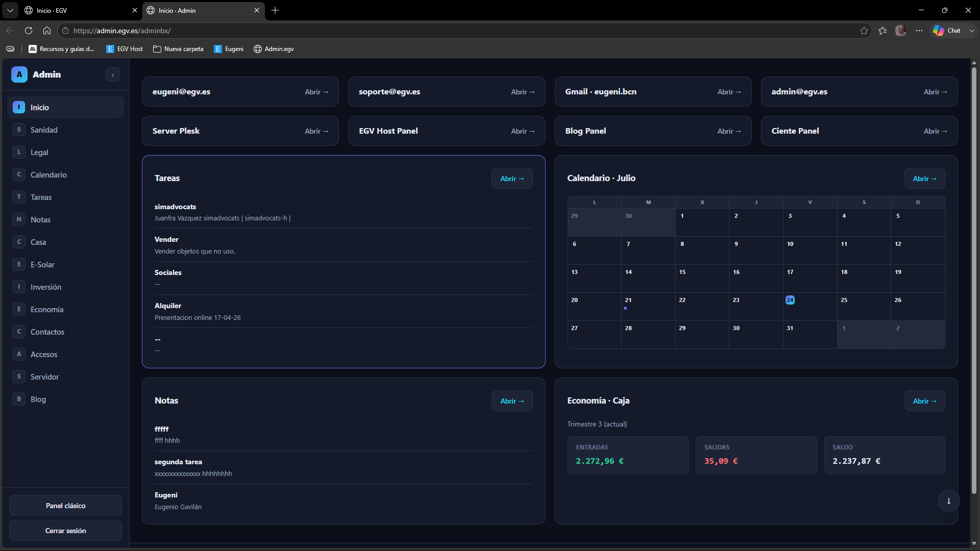The height and width of the screenshot is (551, 980).
Task: Click the Cerrar sesión button
Action: point(65,531)
